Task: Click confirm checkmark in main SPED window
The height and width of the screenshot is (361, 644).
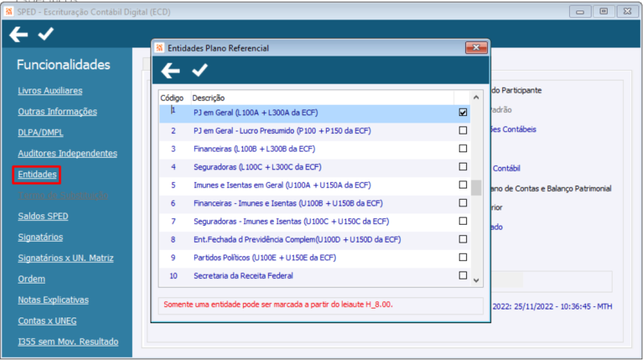Action: tap(46, 34)
